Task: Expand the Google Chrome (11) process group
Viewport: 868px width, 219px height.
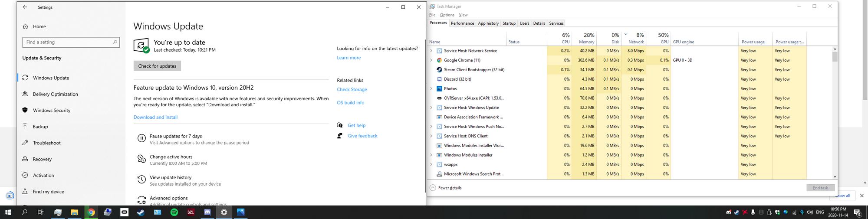Action: (431, 60)
